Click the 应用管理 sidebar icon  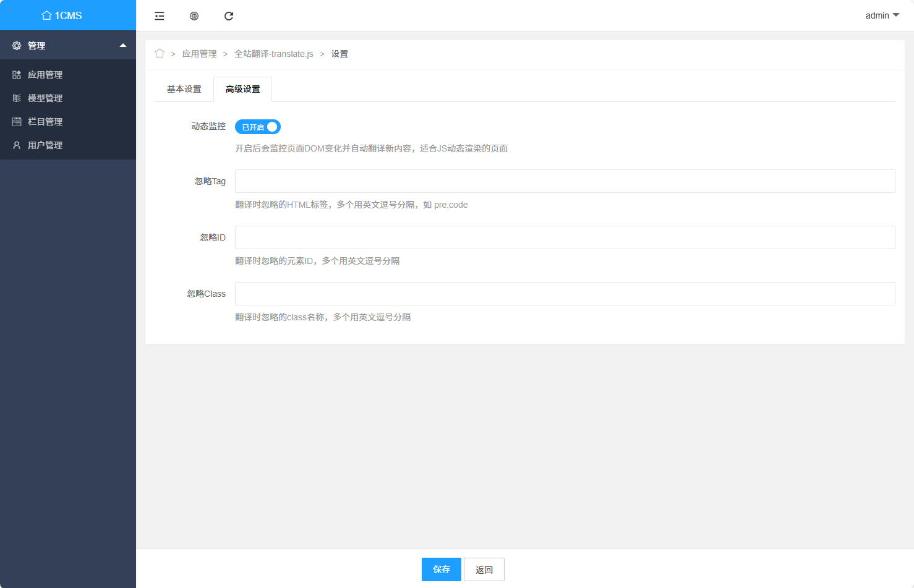point(17,75)
